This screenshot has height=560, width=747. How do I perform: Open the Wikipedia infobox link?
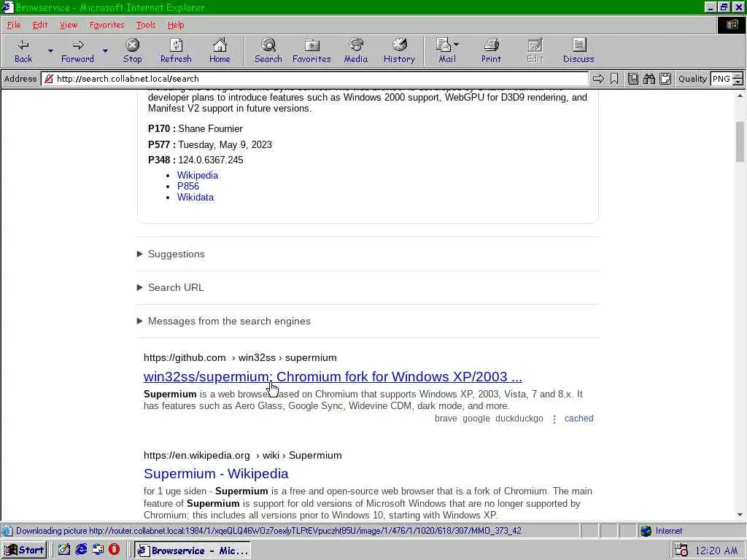pos(197,175)
